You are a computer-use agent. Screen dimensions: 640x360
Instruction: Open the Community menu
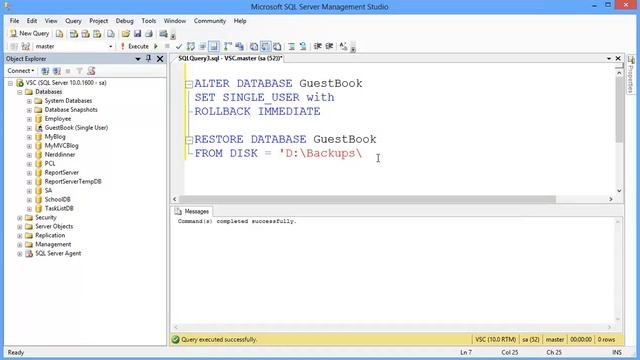(210, 21)
